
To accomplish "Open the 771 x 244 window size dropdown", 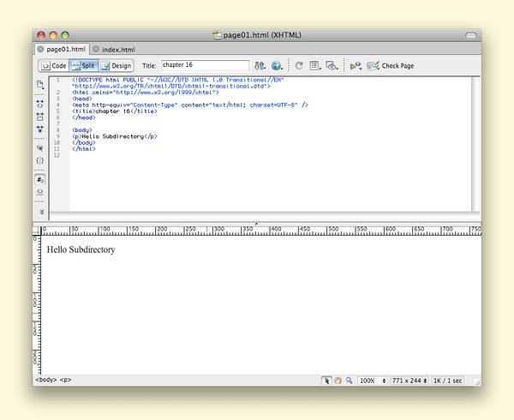I will (x=409, y=380).
